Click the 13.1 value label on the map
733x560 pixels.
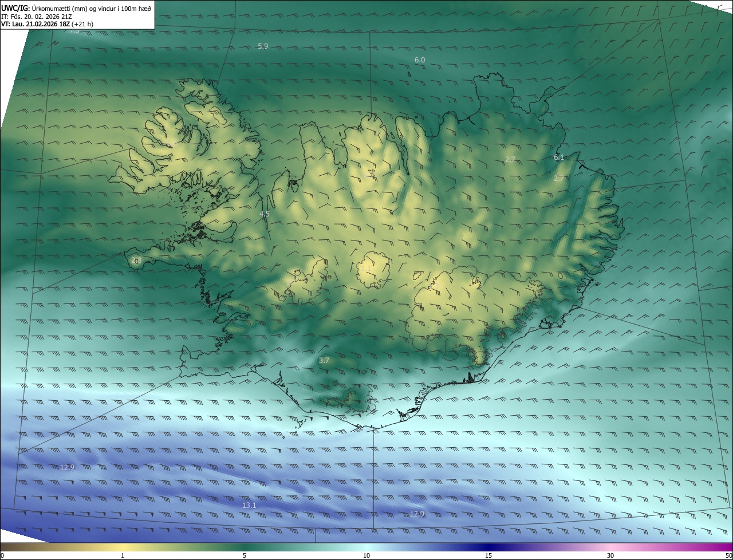pos(249,505)
